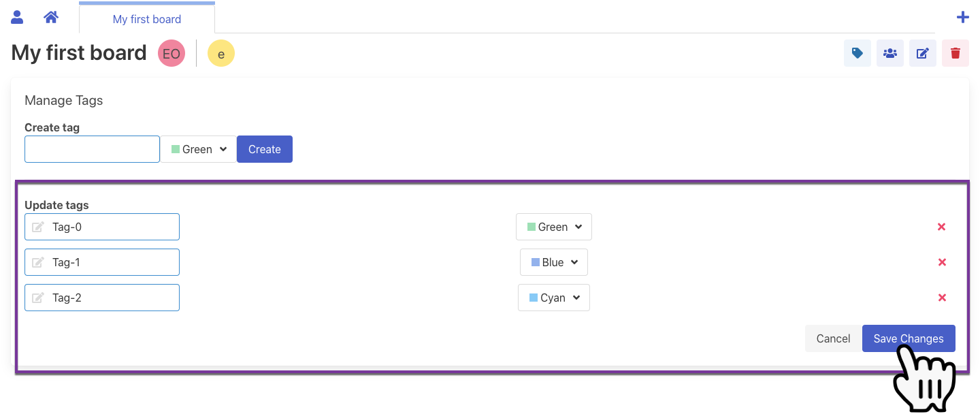Open the board members icon button
Screen dimensions: 980x414
tap(889, 53)
